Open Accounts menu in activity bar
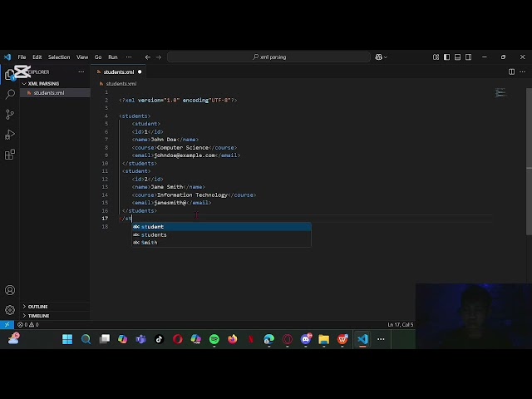532x399 pixels. (10, 290)
